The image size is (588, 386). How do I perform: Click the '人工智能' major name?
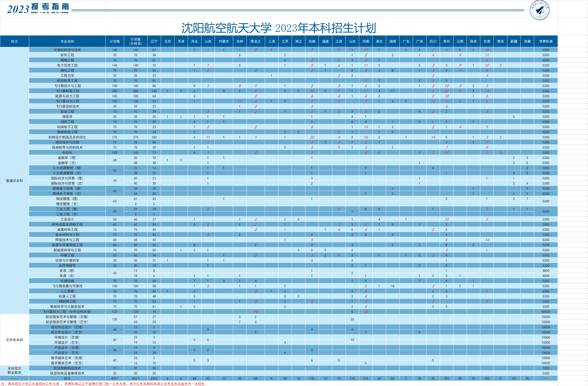(67, 291)
